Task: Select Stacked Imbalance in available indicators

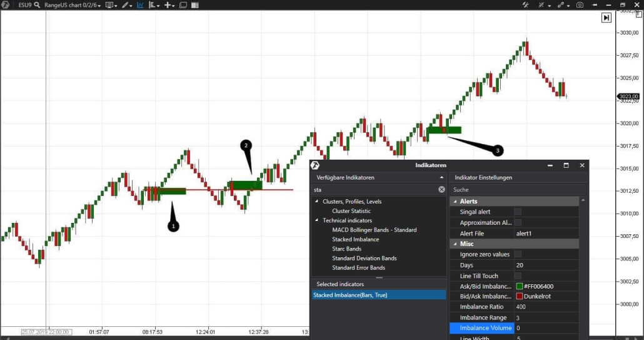Action: [x=355, y=239]
